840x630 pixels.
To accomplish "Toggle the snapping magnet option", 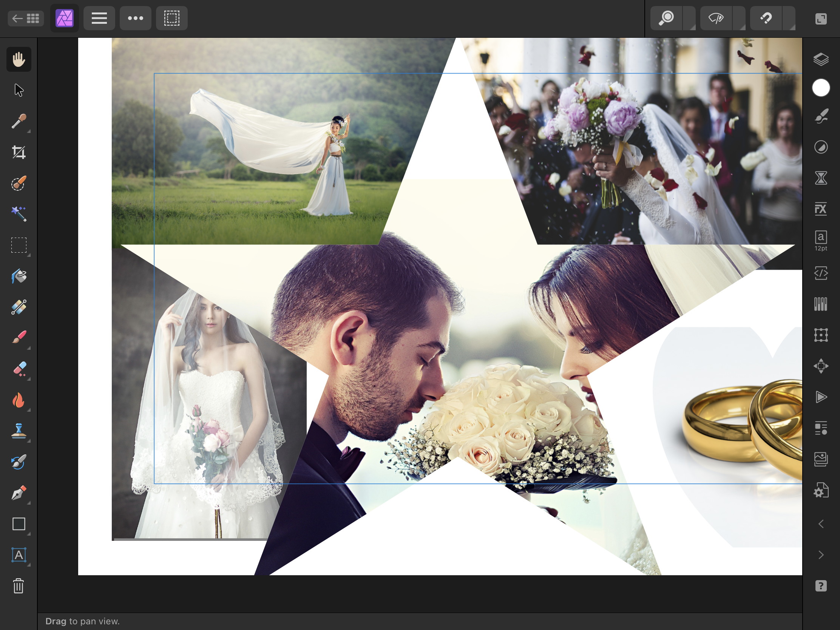I will [766, 18].
